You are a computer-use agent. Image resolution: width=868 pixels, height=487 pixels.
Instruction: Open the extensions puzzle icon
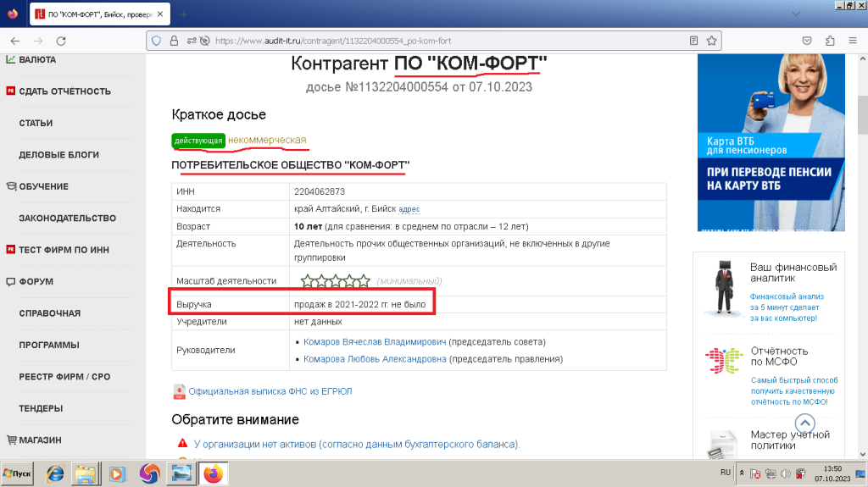click(830, 41)
